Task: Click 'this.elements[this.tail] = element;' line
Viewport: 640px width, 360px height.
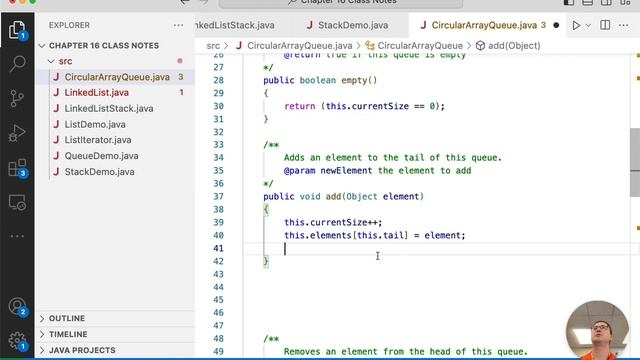Action: click(x=375, y=236)
